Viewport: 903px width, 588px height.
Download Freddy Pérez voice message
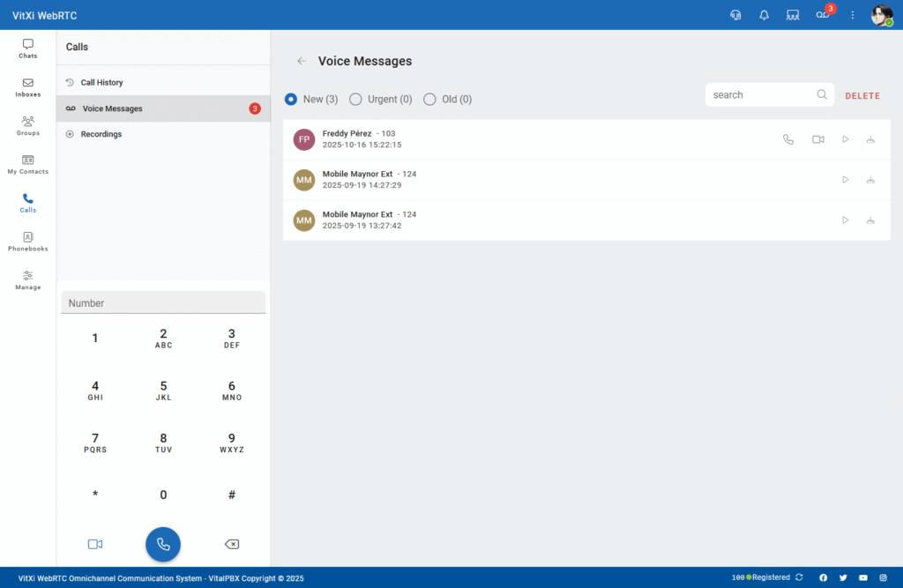coord(870,139)
